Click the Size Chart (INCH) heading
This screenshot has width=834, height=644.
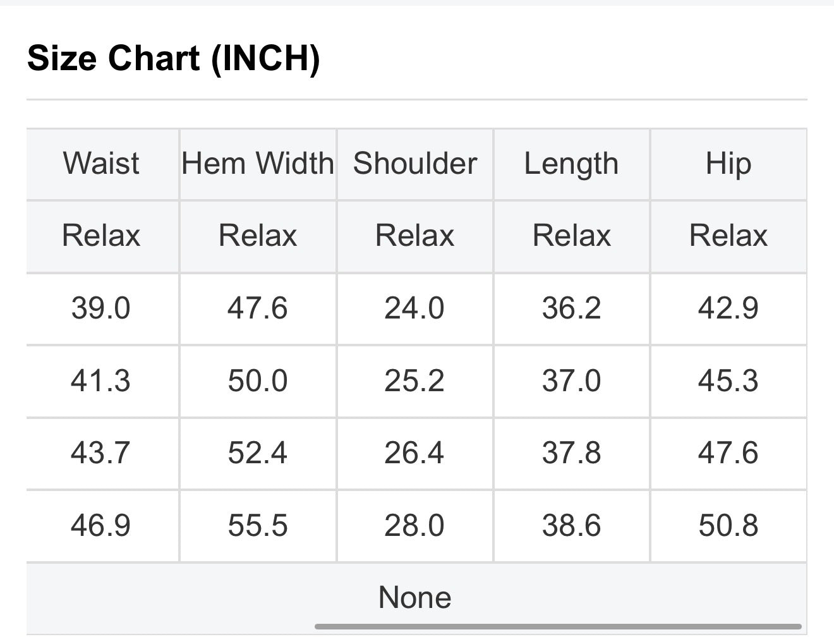pyautogui.click(x=174, y=58)
